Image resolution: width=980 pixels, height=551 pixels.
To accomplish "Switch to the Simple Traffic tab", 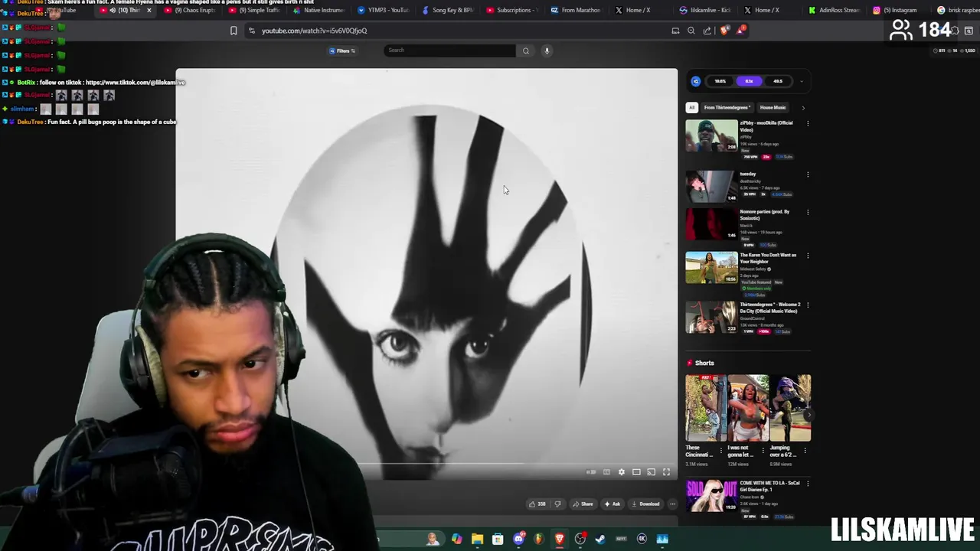I will [254, 10].
